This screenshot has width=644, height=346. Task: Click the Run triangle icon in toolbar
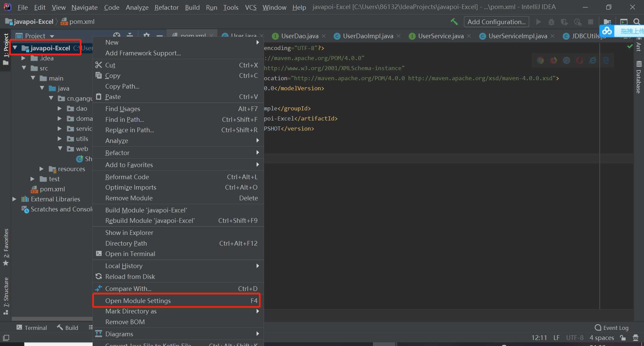pyautogui.click(x=539, y=22)
